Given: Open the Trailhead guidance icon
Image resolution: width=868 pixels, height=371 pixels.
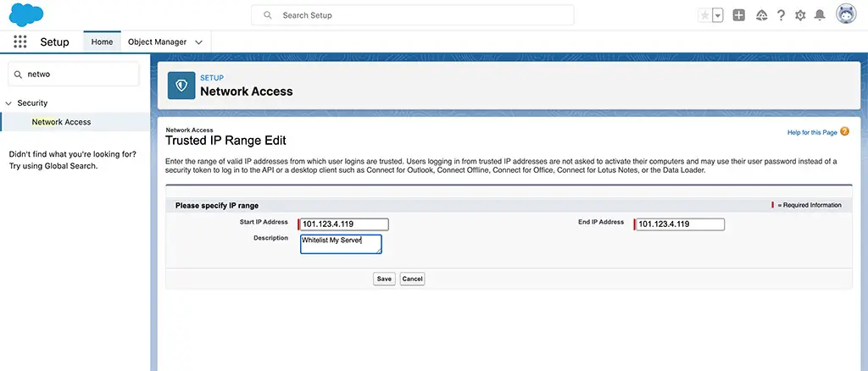Looking at the screenshot, I should point(762,15).
